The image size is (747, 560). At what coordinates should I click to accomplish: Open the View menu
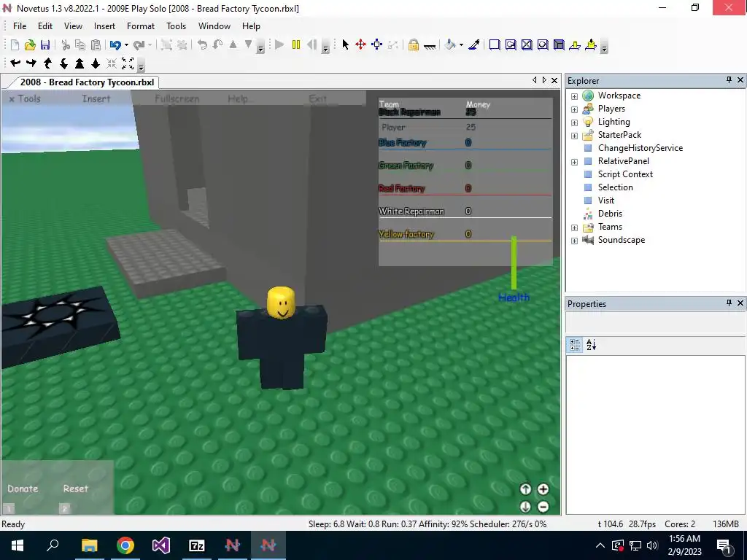(x=73, y=26)
